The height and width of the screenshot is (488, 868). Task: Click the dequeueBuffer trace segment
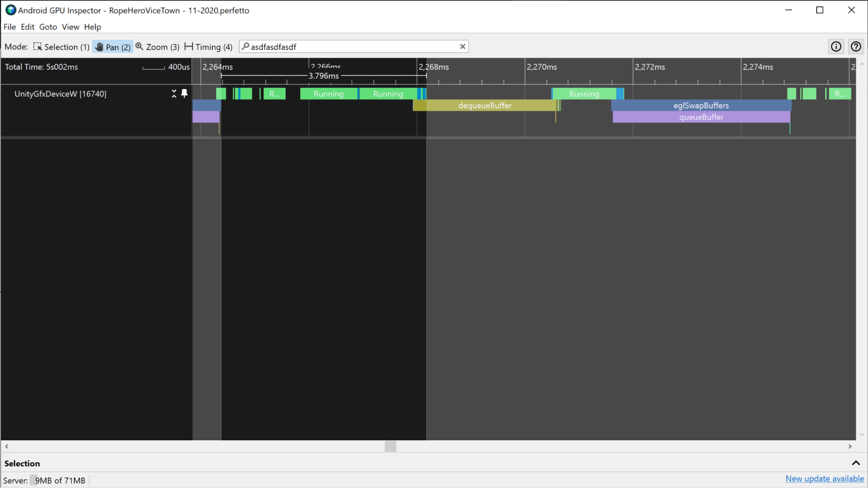(x=484, y=105)
